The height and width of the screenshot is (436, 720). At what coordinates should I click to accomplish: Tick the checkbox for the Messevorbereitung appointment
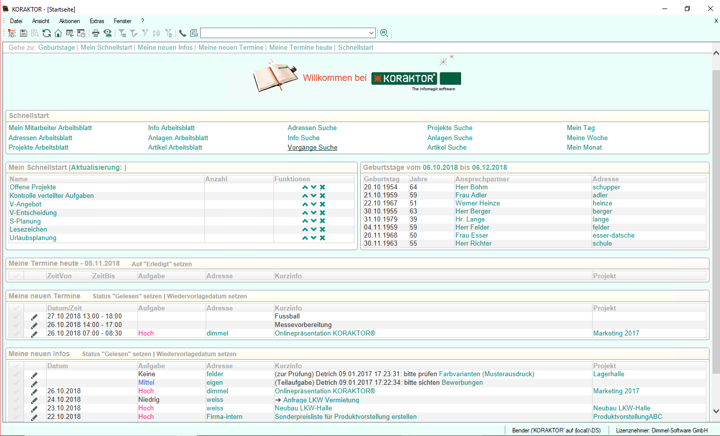click(16, 325)
